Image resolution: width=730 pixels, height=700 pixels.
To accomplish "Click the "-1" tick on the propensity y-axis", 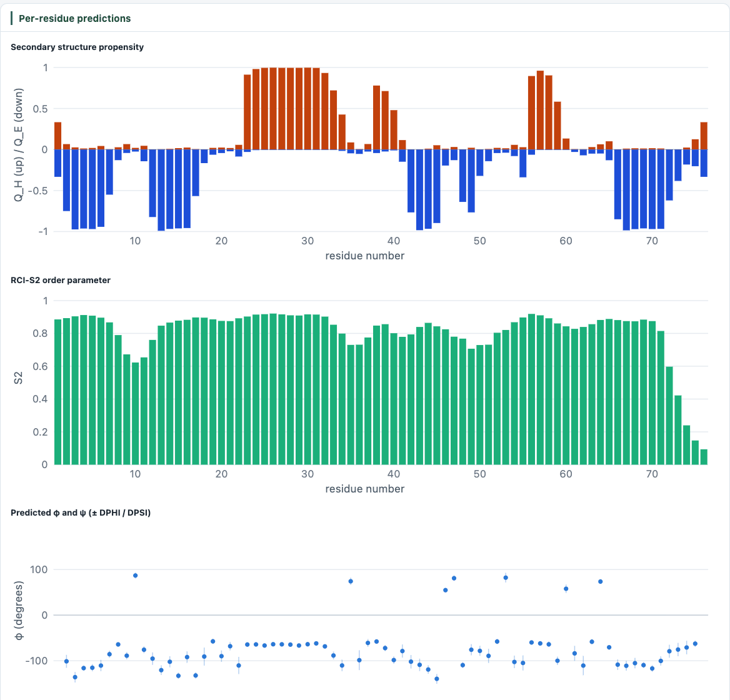I will coord(43,231).
